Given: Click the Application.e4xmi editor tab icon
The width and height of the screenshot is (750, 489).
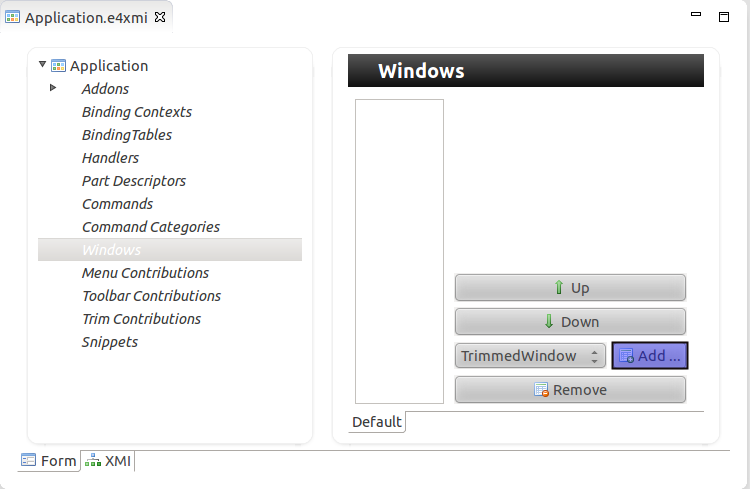Looking at the screenshot, I should (13, 17).
